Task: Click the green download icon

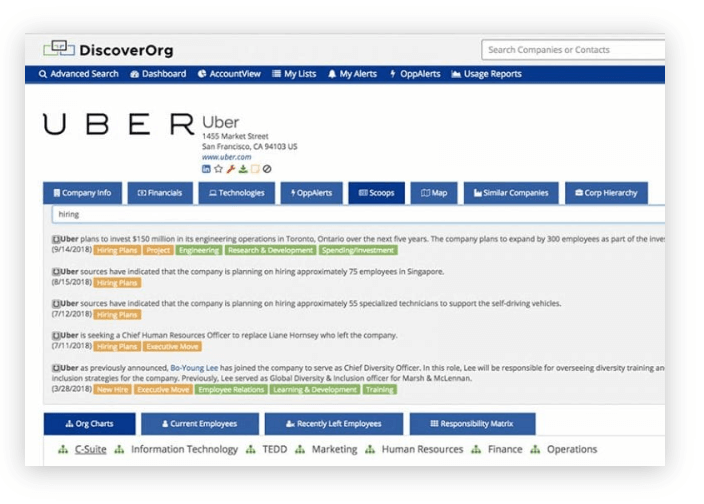Action: click(x=243, y=169)
